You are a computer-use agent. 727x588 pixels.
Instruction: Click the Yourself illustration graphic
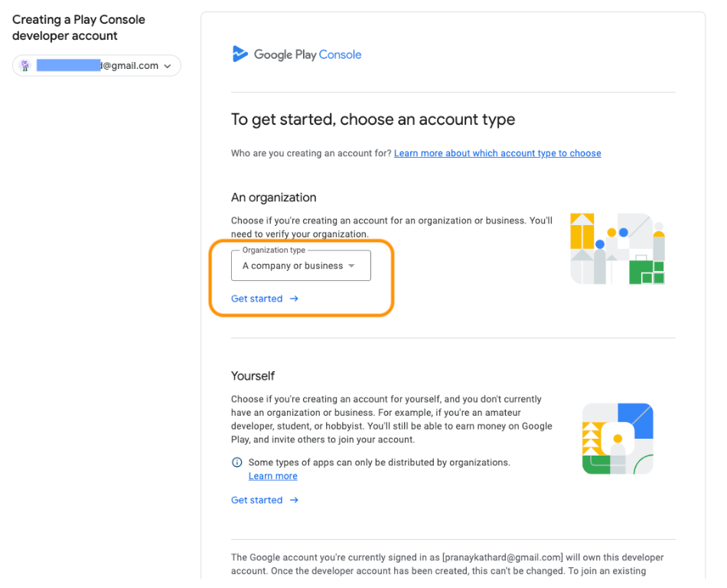618,439
